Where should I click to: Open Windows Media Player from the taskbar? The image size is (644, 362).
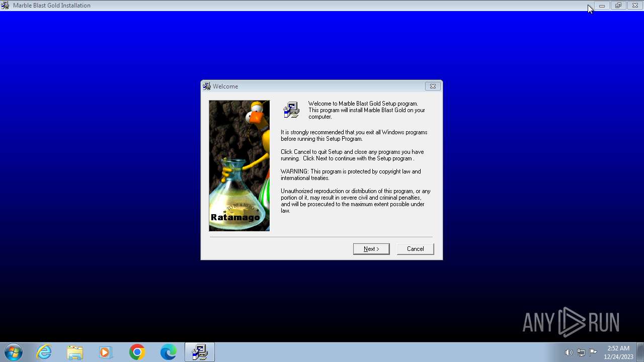tap(106, 352)
